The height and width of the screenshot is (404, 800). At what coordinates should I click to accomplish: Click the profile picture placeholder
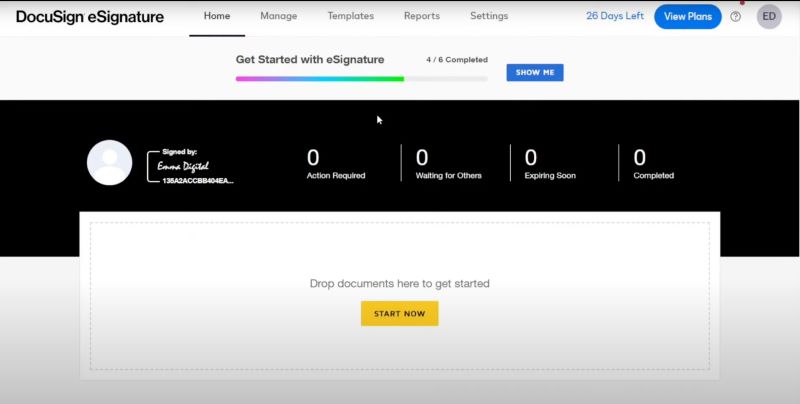coord(109,162)
